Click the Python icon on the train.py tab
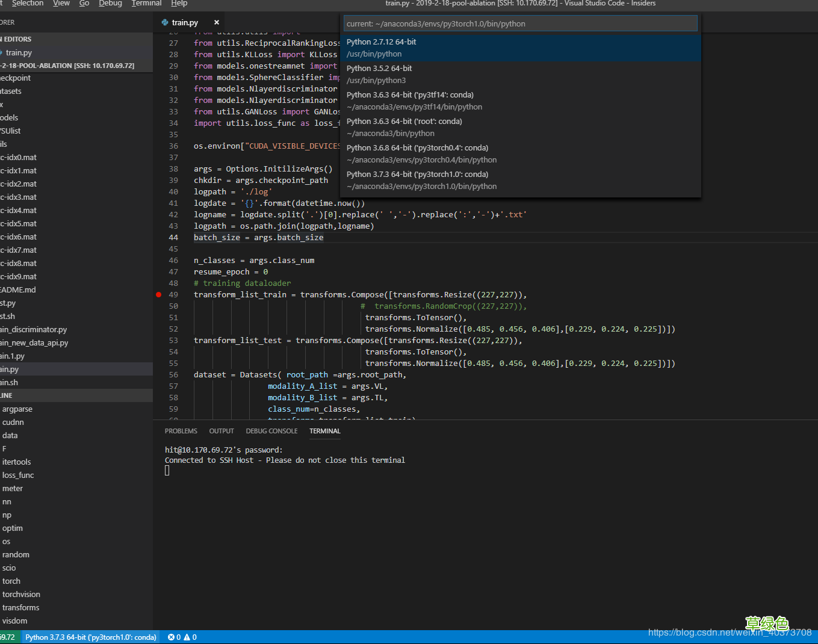The image size is (818, 644). 165,22
